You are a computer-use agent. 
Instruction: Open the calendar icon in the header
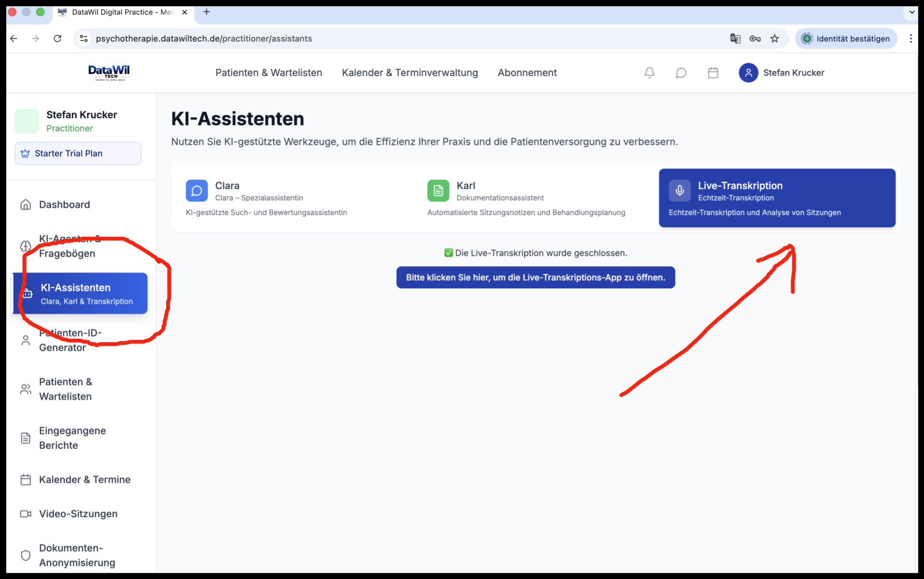pos(713,73)
